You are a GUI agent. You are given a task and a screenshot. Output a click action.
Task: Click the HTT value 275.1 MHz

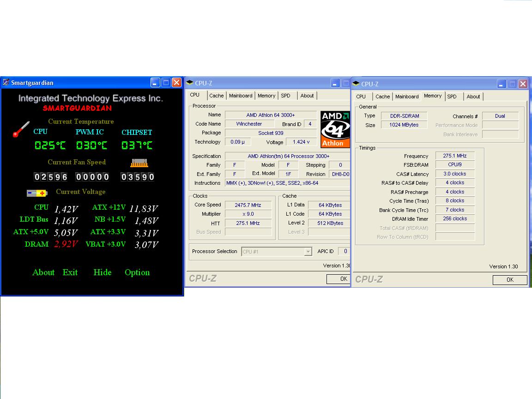pos(248,223)
